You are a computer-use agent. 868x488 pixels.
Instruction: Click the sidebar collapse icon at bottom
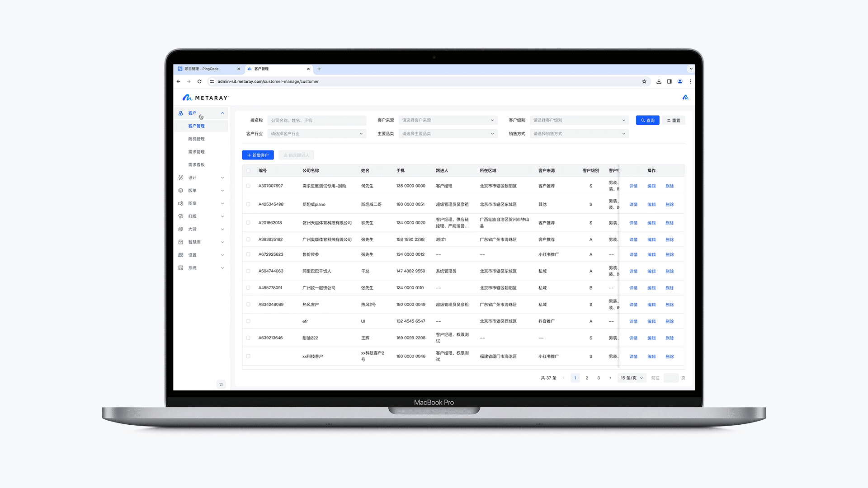click(x=221, y=385)
